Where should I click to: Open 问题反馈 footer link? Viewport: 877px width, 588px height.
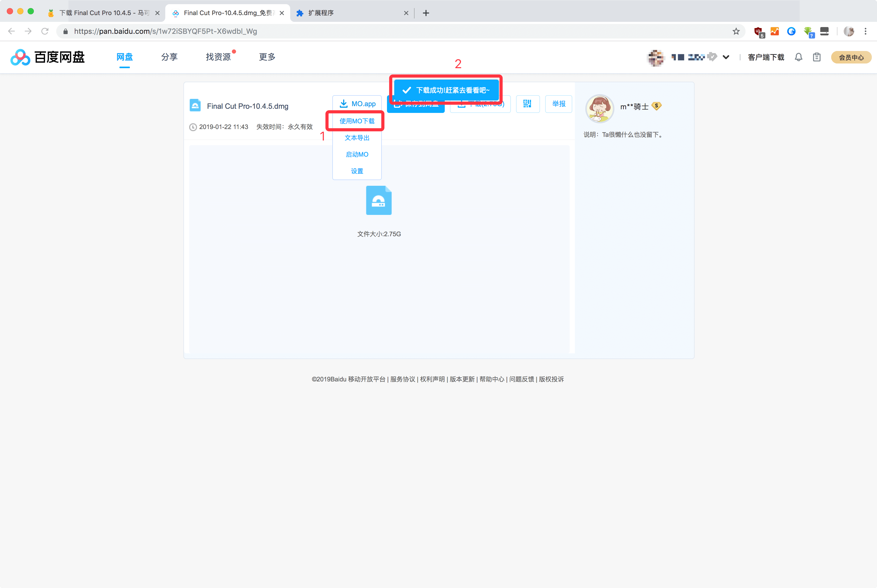click(522, 379)
